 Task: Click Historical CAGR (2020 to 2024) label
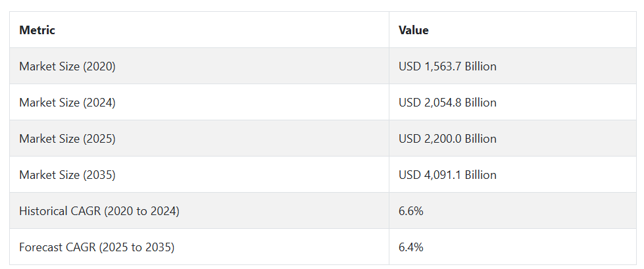click(99, 211)
